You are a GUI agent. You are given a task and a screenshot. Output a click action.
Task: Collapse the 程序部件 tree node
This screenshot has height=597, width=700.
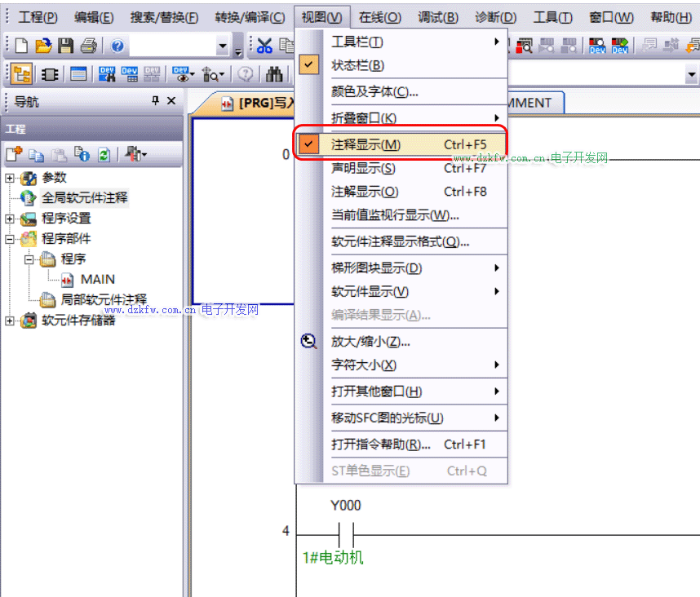[x=10, y=239]
